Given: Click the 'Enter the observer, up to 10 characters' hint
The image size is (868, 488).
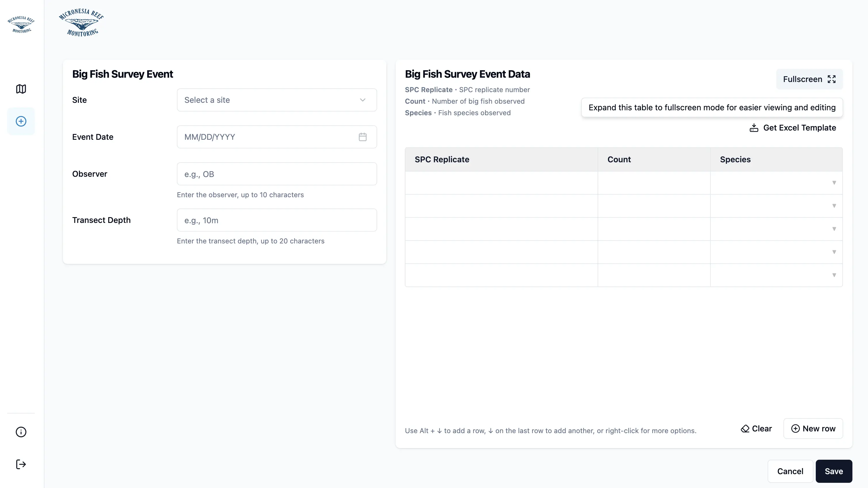Looking at the screenshot, I should coord(240,195).
